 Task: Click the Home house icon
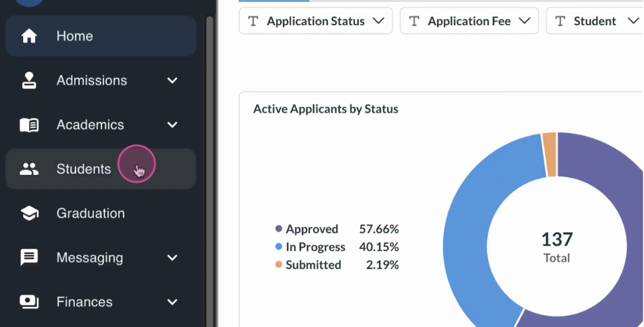[29, 36]
